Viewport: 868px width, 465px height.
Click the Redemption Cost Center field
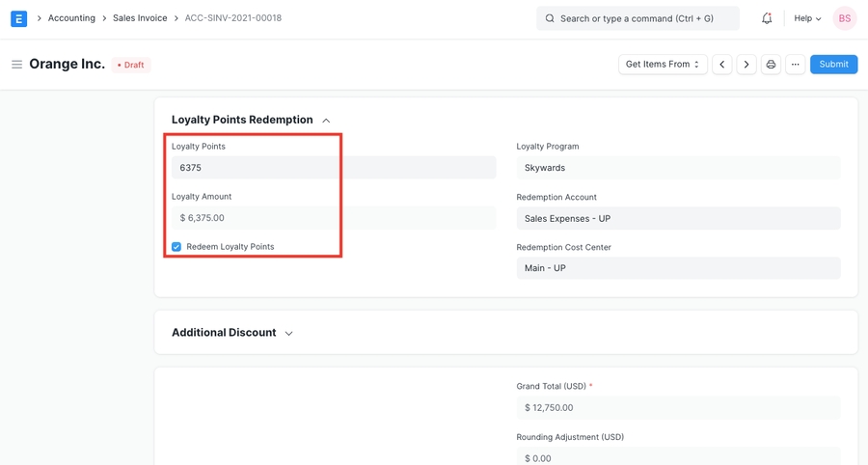[678, 268]
